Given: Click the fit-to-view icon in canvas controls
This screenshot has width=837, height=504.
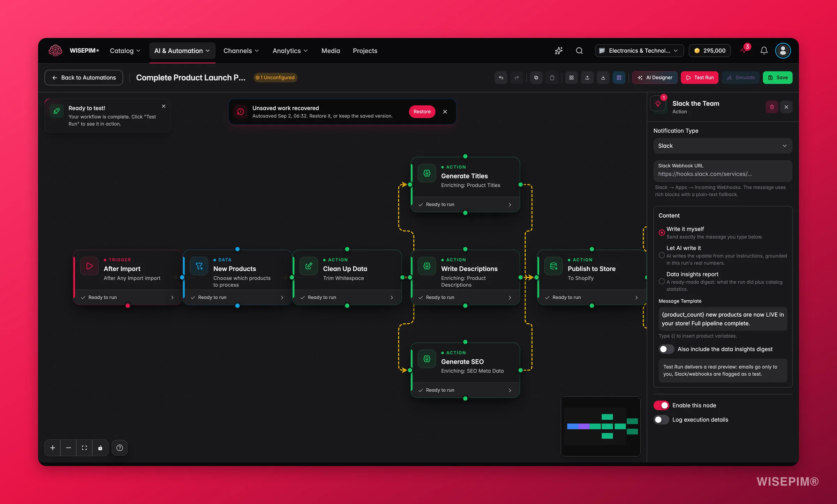Looking at the screenshot, I should [84, 448].
